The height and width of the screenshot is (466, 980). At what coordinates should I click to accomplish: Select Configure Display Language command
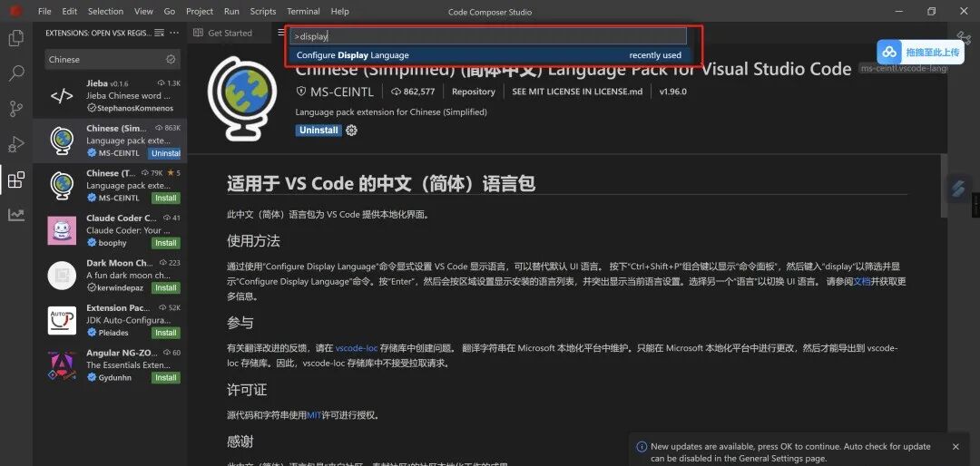489,55
